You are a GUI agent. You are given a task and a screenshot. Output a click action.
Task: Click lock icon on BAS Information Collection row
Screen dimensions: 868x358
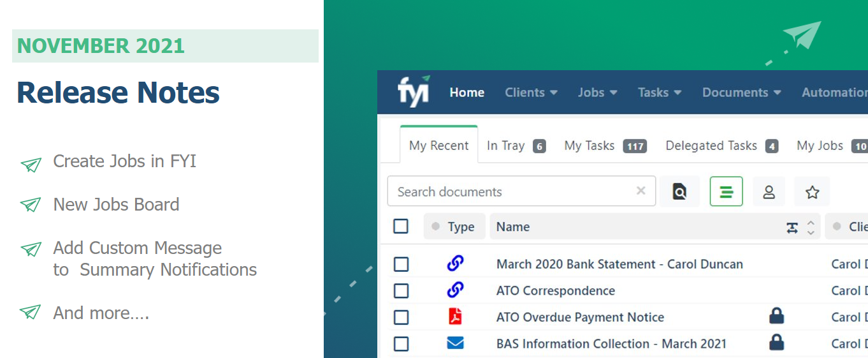click(x=776, y=342)
